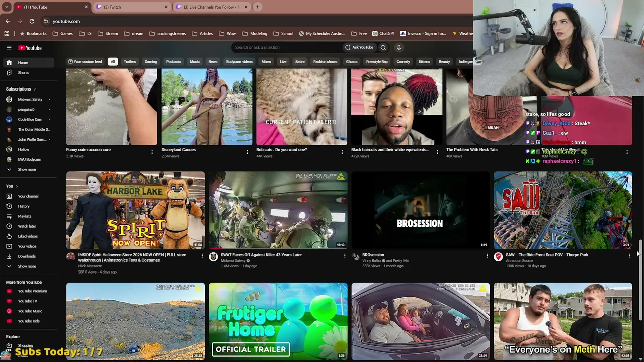The width and height of the screenshot is (644, 362).
Task: Open options menu for SWAT Faces Off video
Action: [345, 256]
